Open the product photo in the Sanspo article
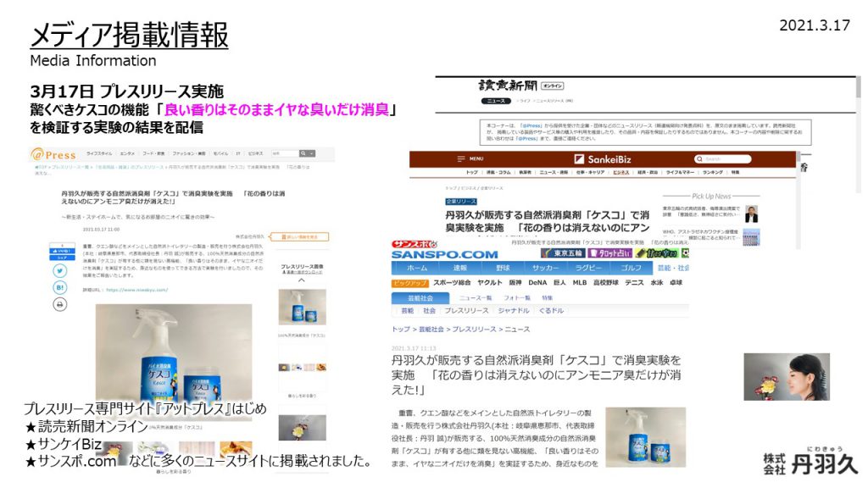Image resolution: width=868 pixels, height=488 pixels. [x=645, y=437]
